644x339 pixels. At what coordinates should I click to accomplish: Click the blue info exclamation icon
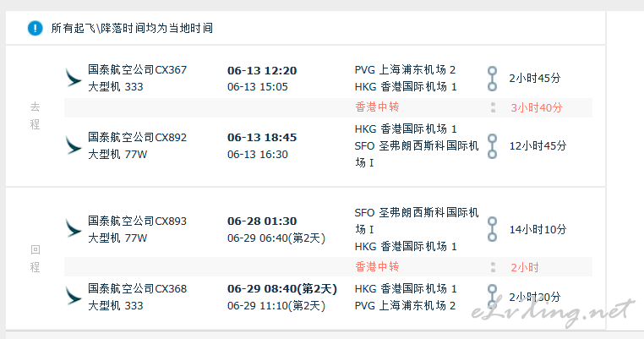pos(35,29)
